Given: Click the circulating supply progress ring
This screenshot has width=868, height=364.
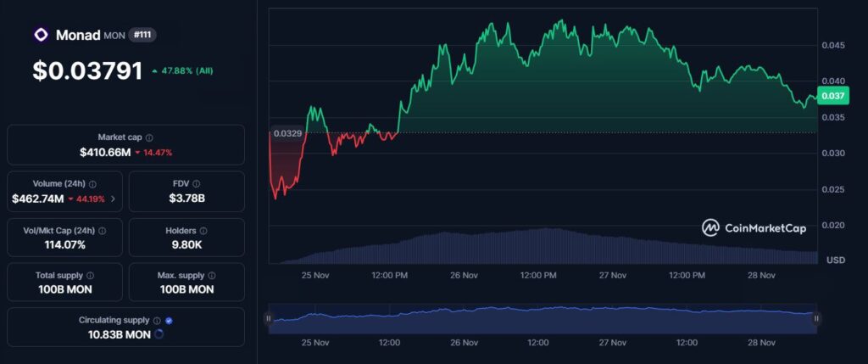Looking at the screenshot, I should (159, 334).
